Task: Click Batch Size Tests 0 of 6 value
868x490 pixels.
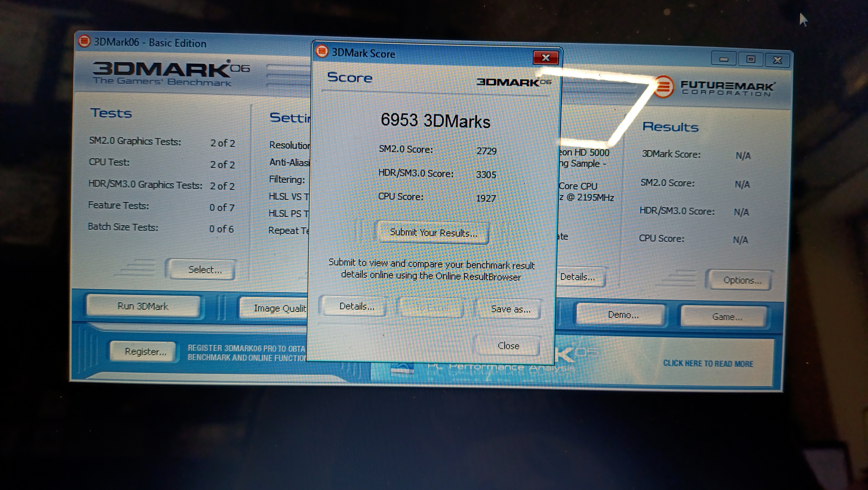Action: (x=221, y=229)
